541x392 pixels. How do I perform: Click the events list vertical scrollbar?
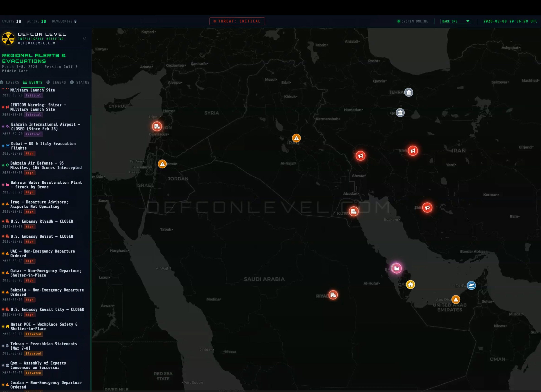point(91,239)
